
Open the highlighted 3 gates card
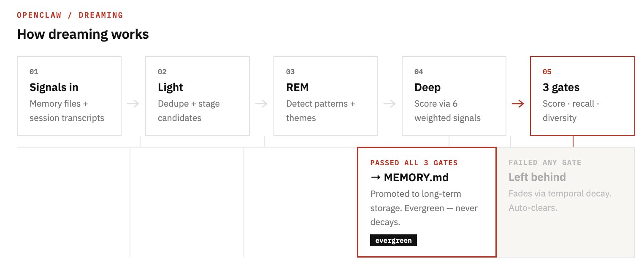pos(582,96)
